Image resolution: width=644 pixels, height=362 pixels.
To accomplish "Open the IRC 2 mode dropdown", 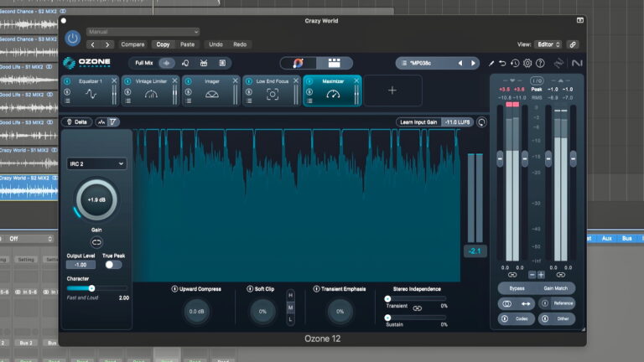I will [96, 163].
